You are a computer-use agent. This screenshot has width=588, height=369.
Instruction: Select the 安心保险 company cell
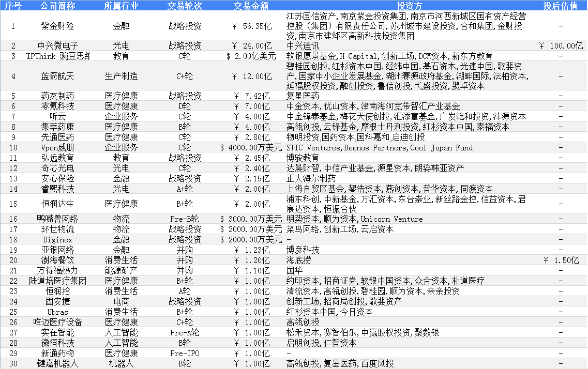[58, 179]
